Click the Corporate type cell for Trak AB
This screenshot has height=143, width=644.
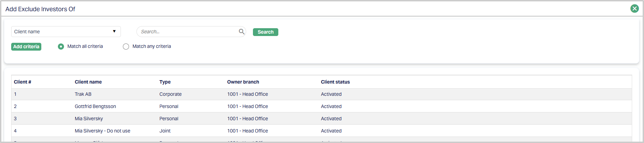point(170,94)
